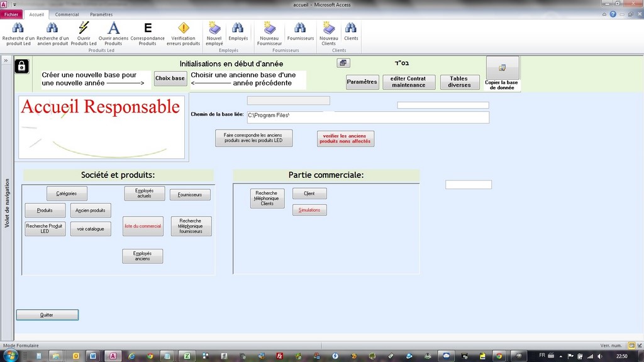Open Recherche d'un ancien produit in ribbon

(x=52, y=28)
